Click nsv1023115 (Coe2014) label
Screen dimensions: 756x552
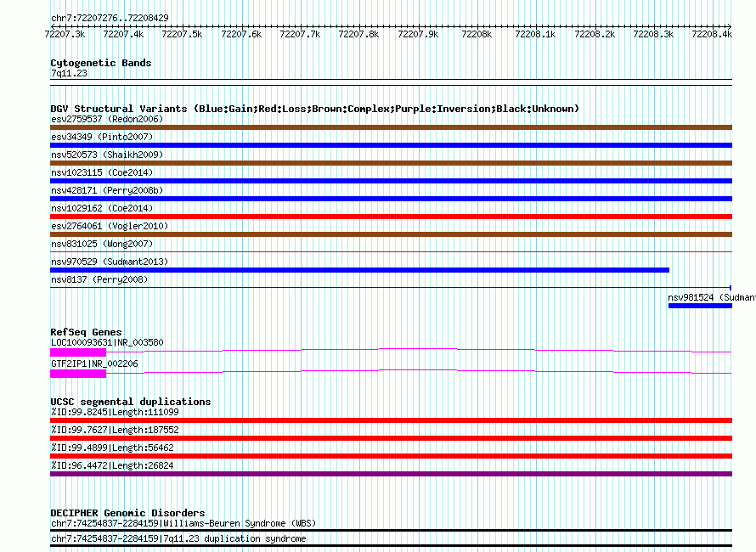(x=102, y=172)
